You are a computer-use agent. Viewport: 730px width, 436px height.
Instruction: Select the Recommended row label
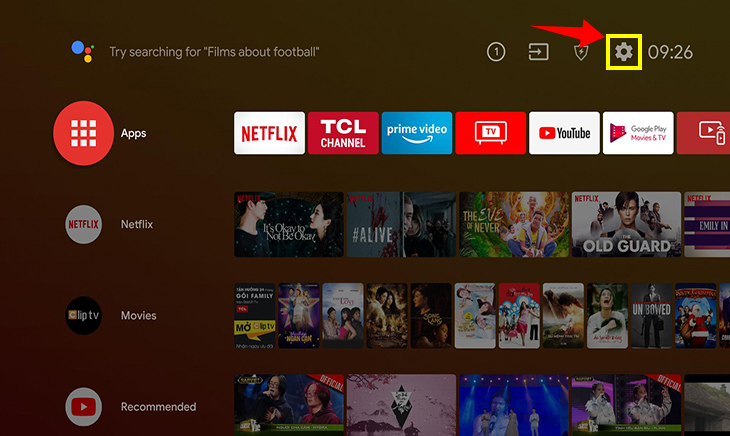tap(158, 407)
